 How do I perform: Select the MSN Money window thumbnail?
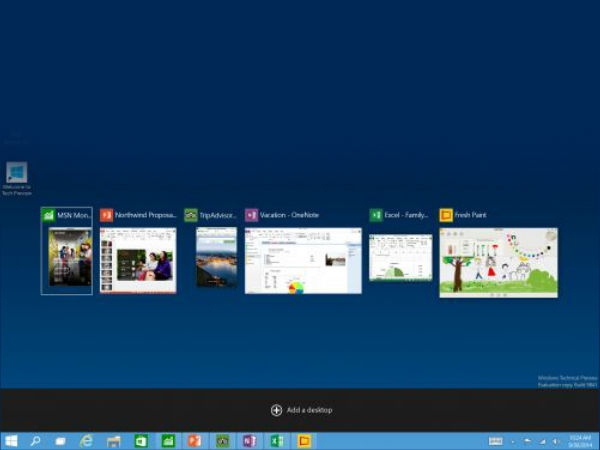pos(70,257)
